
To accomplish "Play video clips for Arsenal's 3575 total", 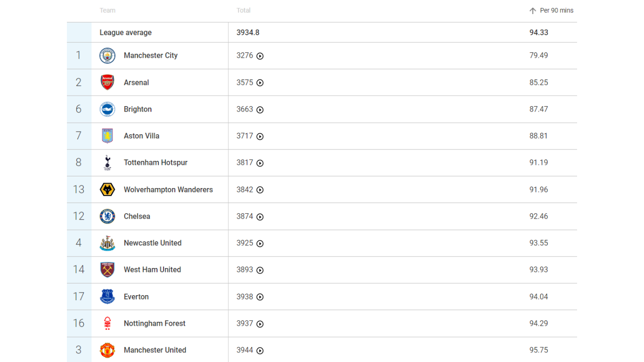I will pos(260,83).
